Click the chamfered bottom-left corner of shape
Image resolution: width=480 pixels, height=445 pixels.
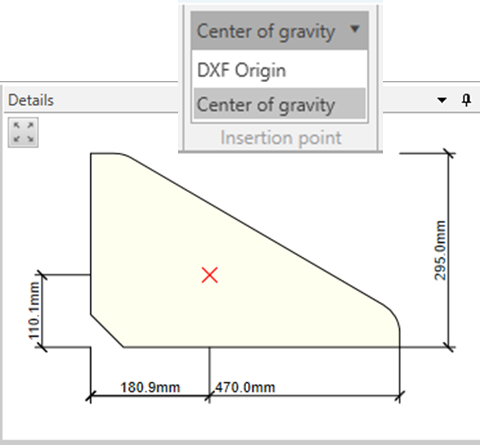coord(107,331)
